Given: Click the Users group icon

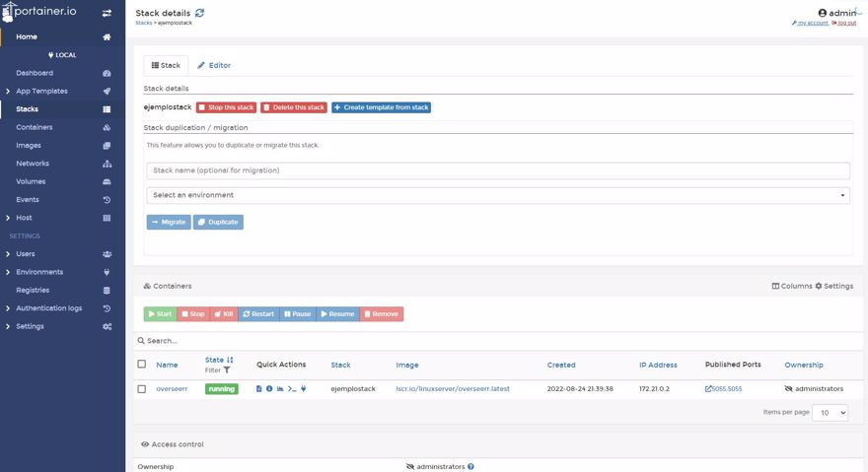Looking at the screenshot, I should [x=107, y=254].
